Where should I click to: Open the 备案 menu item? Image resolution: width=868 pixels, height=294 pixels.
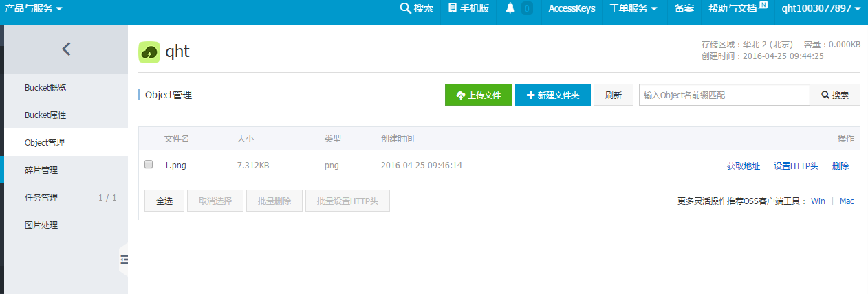684,9
